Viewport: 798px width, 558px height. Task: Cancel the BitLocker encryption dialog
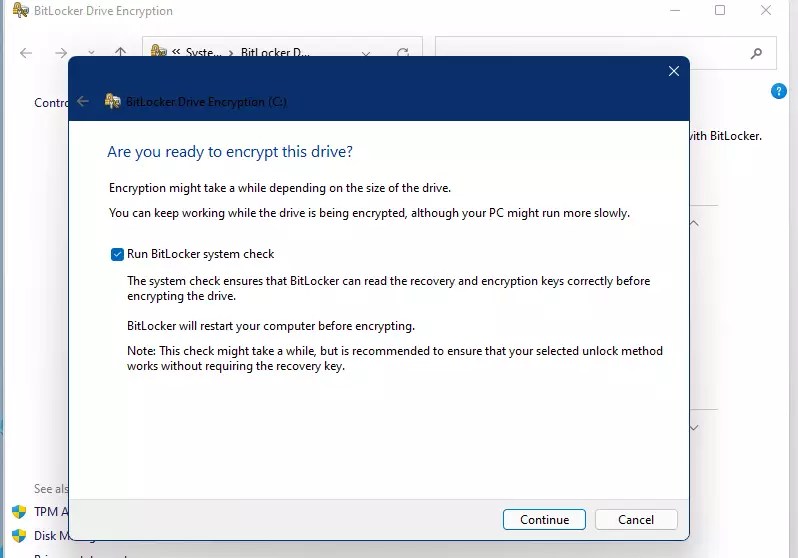pyautogui.click(x=636, y=519)
